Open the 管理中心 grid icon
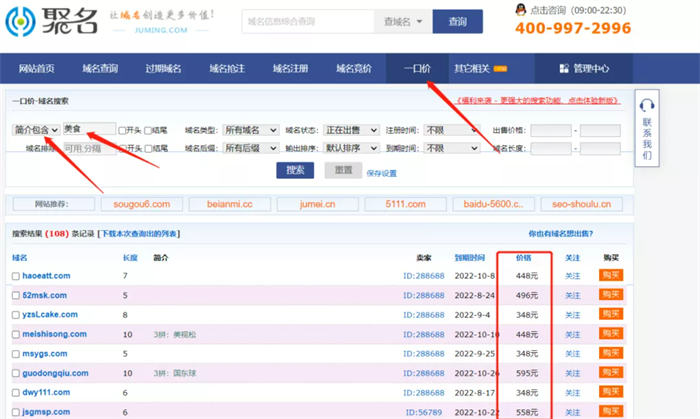Viewport: 700px width, 419px height. [568, 69]
